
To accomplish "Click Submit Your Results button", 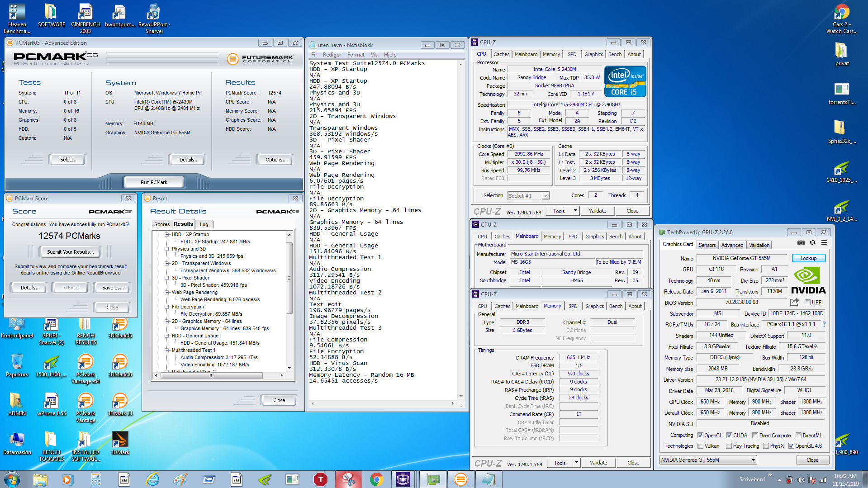I will coord(71,252).
